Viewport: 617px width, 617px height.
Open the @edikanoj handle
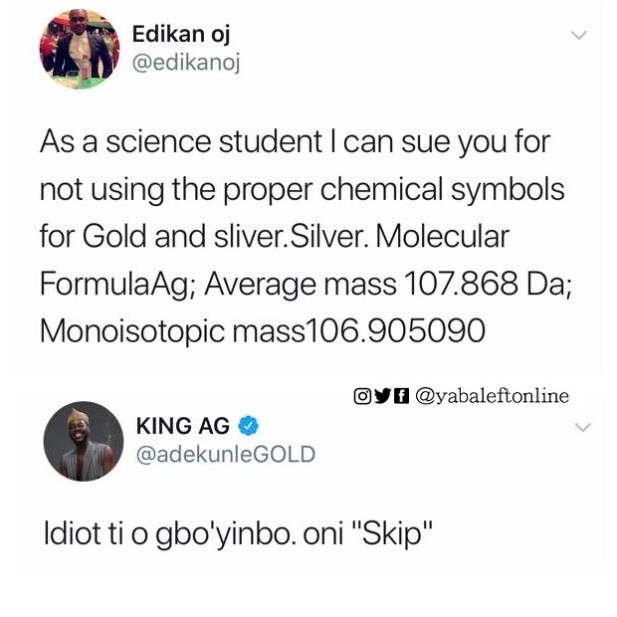point(186,63)
